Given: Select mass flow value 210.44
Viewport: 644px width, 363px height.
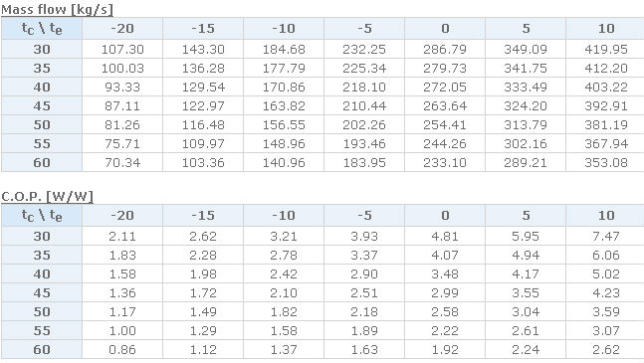Looking at the screenshot, I should coord(364,105).
